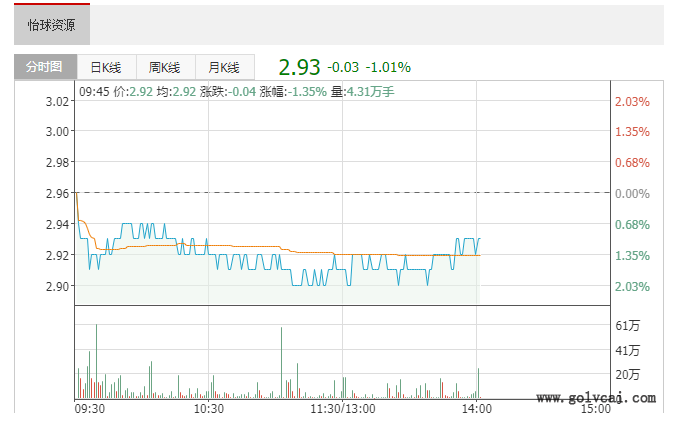The width and height of the screenshot is (691, 421).
Task: Click the 10:30 time axis label
Action: click(208, 409)
